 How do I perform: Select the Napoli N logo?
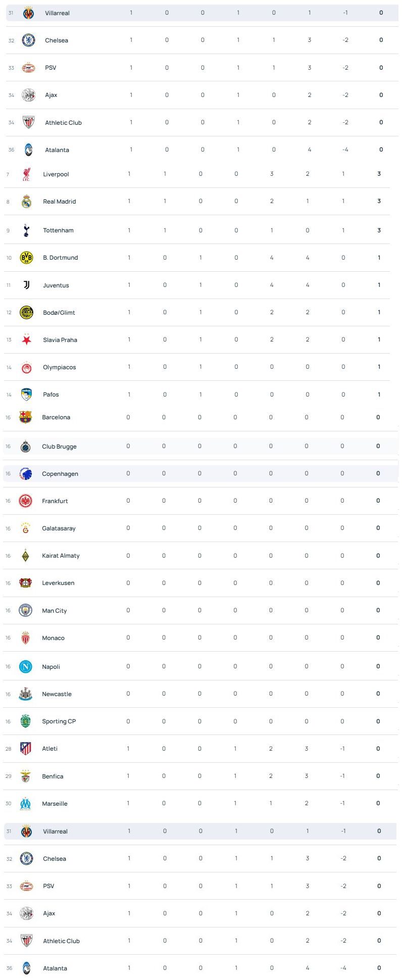click(x=25, y=667)
